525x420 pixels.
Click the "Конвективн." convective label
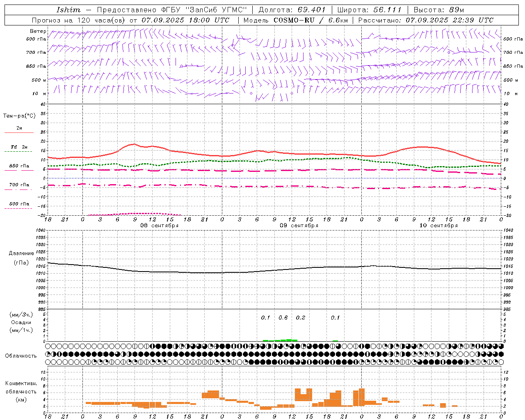[x=21, y=383]
